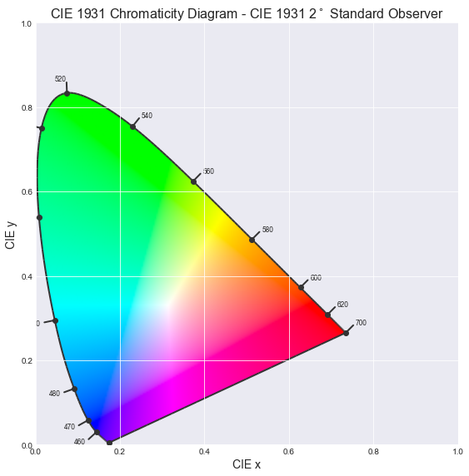
Task: Click the x-axis tick label 0.6
Action: point(289,452)
